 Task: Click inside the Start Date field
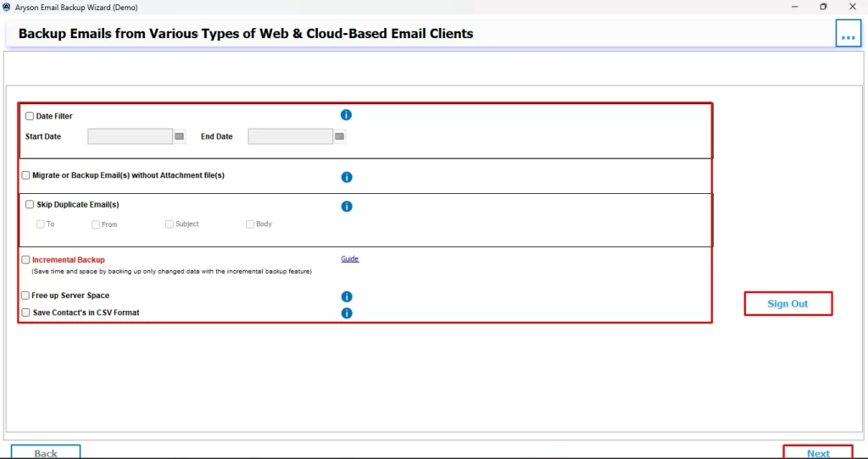click(x=130, y=136)
